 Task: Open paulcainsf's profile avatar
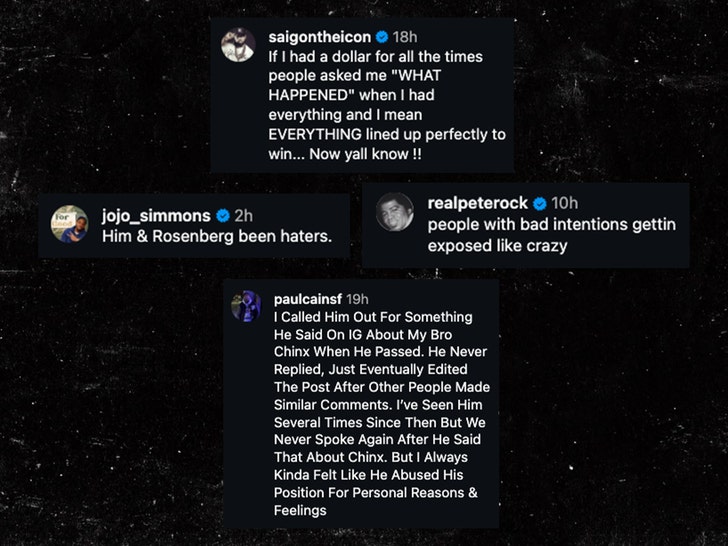pyautogui.click(x=246, y=306)
